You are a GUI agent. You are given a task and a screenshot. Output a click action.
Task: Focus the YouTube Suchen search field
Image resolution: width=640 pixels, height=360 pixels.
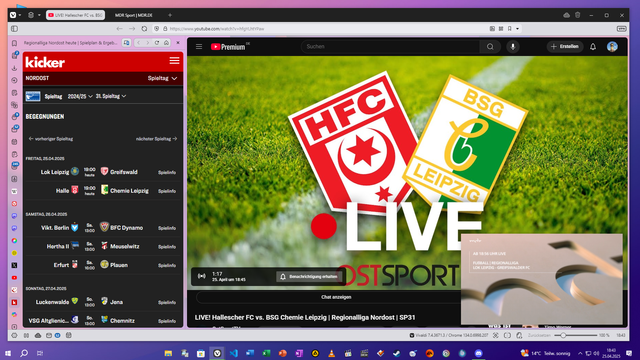click(391, 47)
